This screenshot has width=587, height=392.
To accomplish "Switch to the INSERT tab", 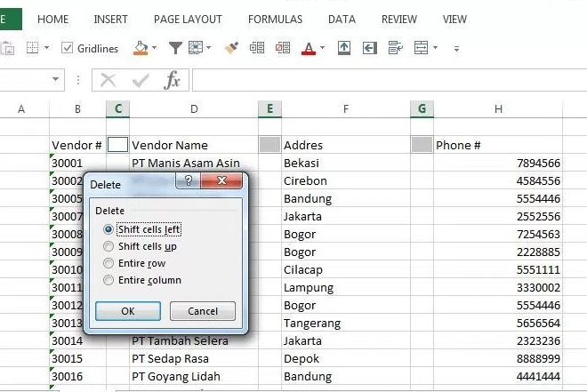I will (x=110, y=20).
